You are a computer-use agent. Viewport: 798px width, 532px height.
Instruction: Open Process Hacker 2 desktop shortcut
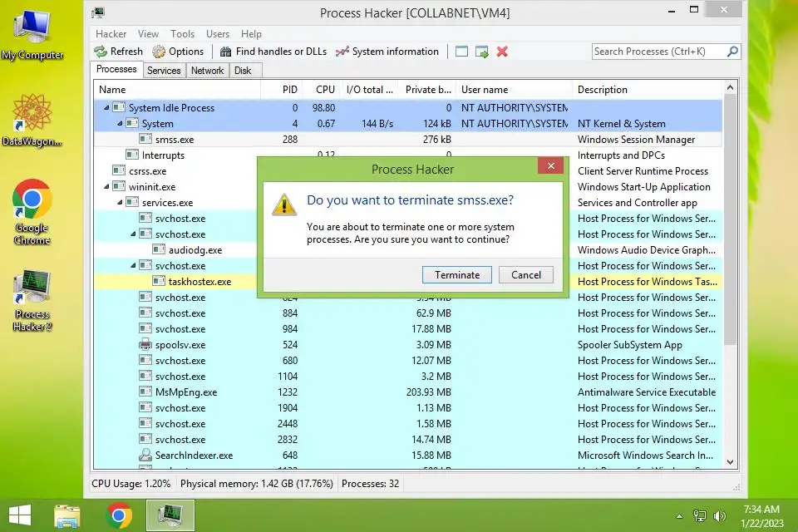(x=32, y=300)
